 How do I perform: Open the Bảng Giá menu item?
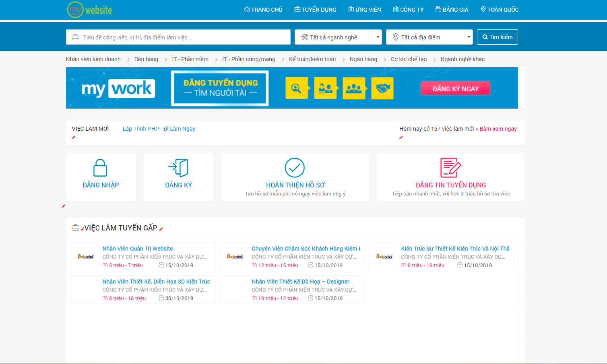(x=452, y=10)
